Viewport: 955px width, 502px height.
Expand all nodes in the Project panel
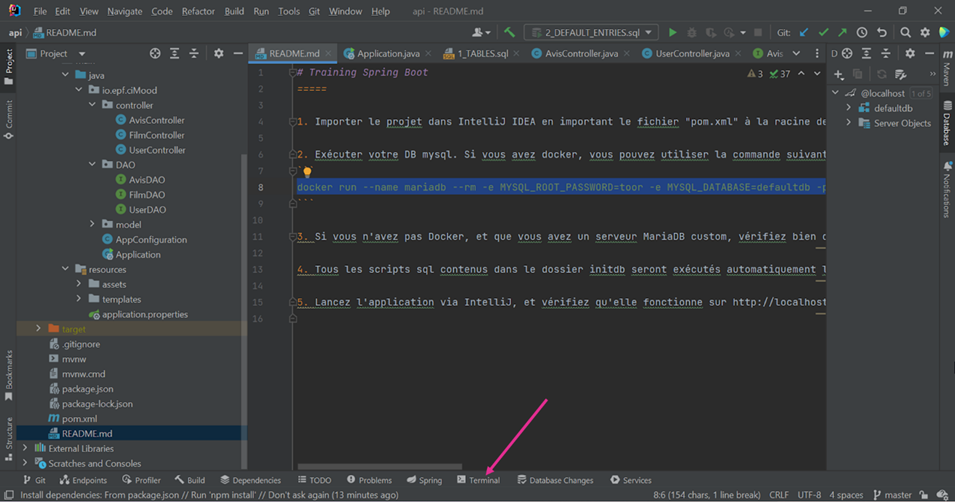tap(174, 54)
